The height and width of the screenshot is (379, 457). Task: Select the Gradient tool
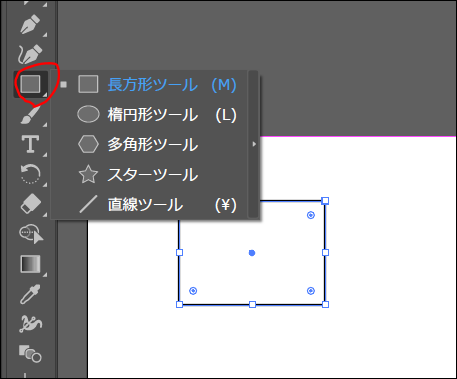(30, 264)
